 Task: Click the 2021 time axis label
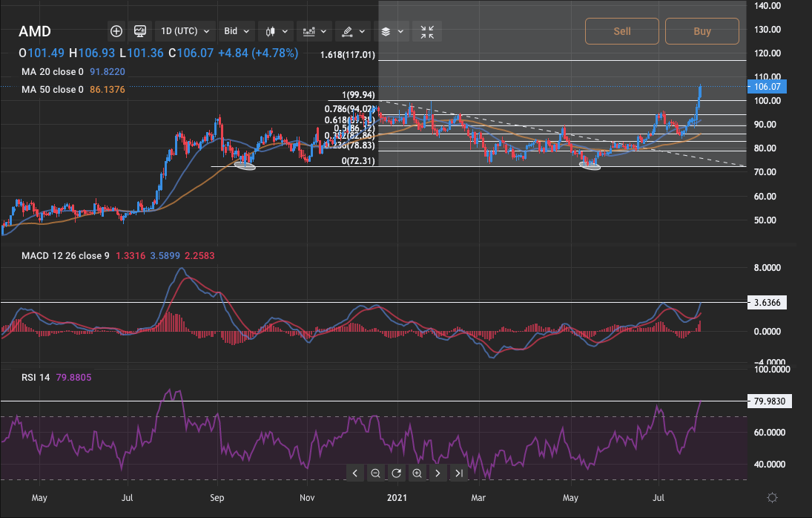coord(397,498)
